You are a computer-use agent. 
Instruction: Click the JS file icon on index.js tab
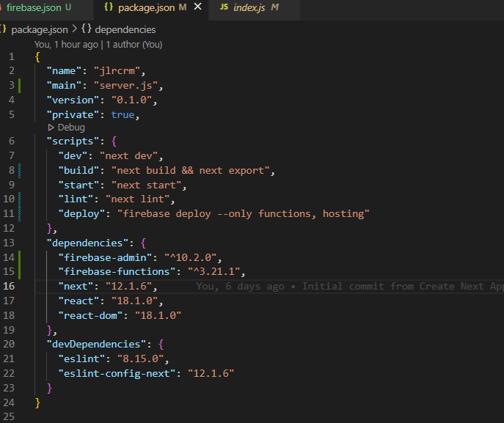pyautogui.click(x=224, y=7)
